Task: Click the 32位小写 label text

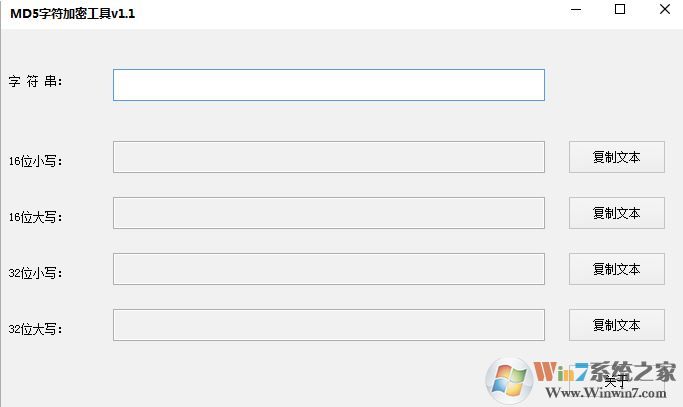Action: point(35,272)
